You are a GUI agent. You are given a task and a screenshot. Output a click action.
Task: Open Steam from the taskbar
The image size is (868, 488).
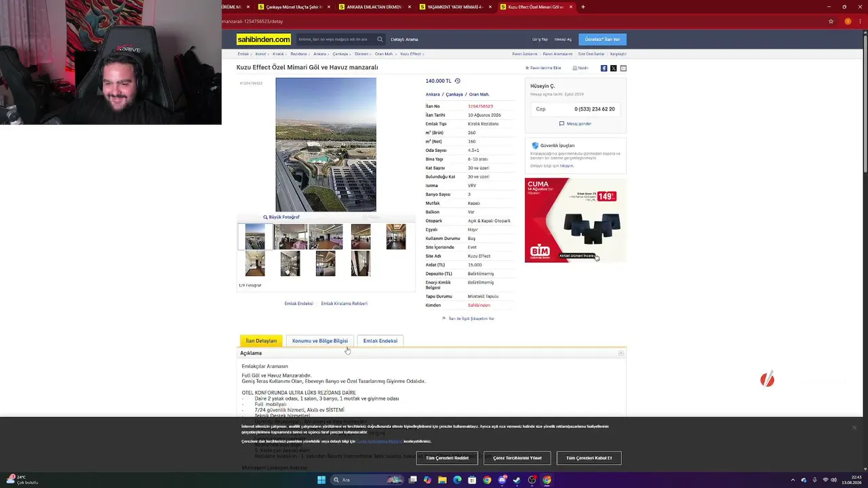[x=517, y=480]
